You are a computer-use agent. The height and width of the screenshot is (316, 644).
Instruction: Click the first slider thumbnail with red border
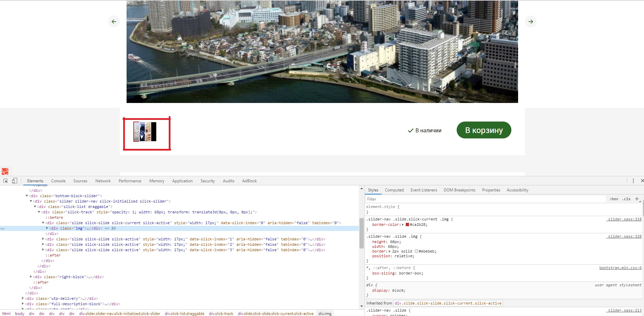[136, 132]
